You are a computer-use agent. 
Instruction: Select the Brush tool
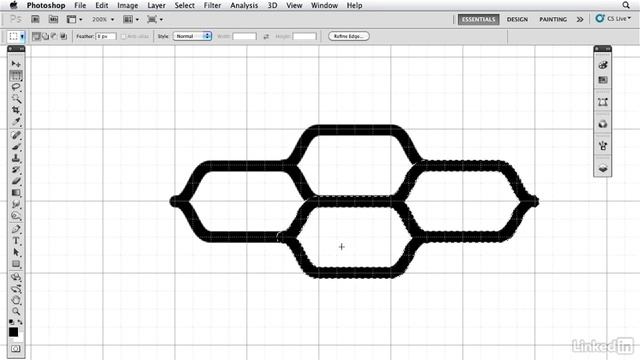[16, 147]
